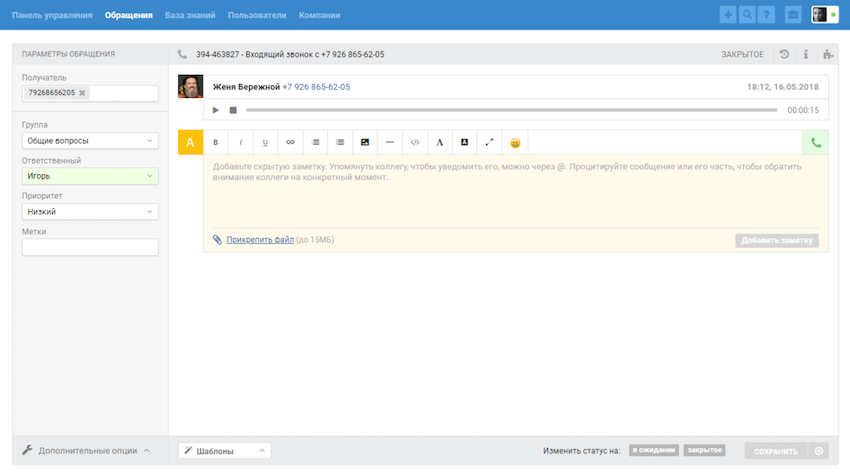Open background color icon

[465, 143]
